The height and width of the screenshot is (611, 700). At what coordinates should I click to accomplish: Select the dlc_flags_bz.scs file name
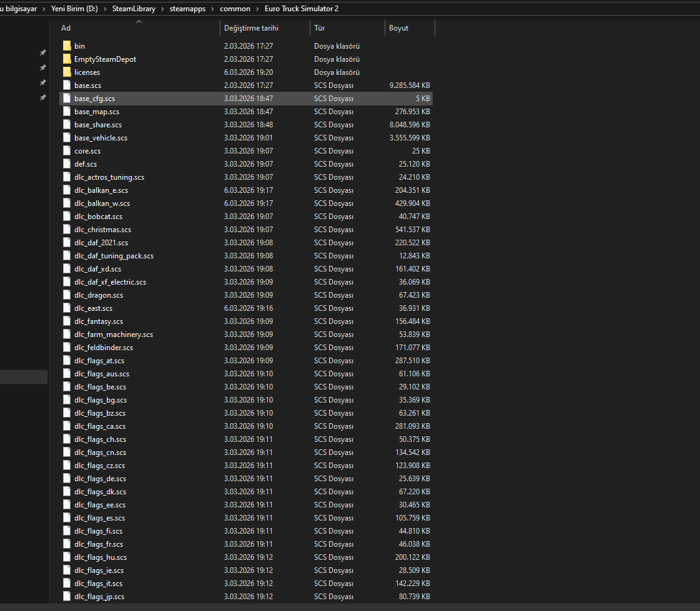(x=100, y=413)
